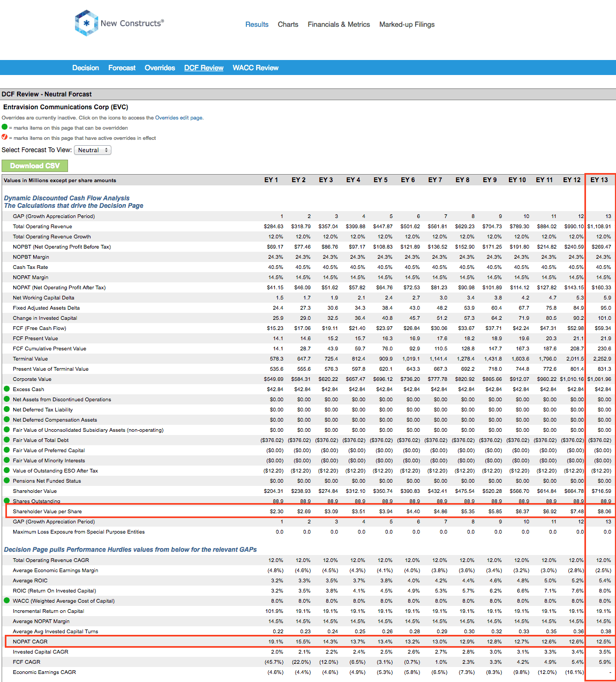The height and width of the screenshot is (682, 616).
Task: Click the Invested Capital CAGR row label
Action: coord(41,652)
